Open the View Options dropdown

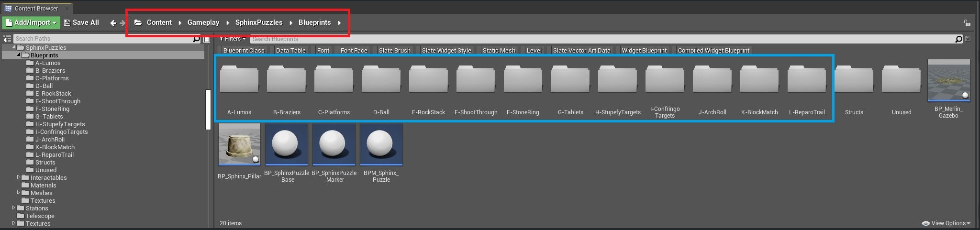coord(946,223)
